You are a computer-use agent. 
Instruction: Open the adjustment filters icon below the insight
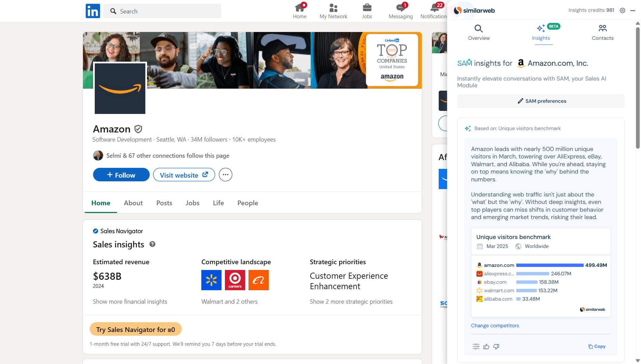click(476, 346)
